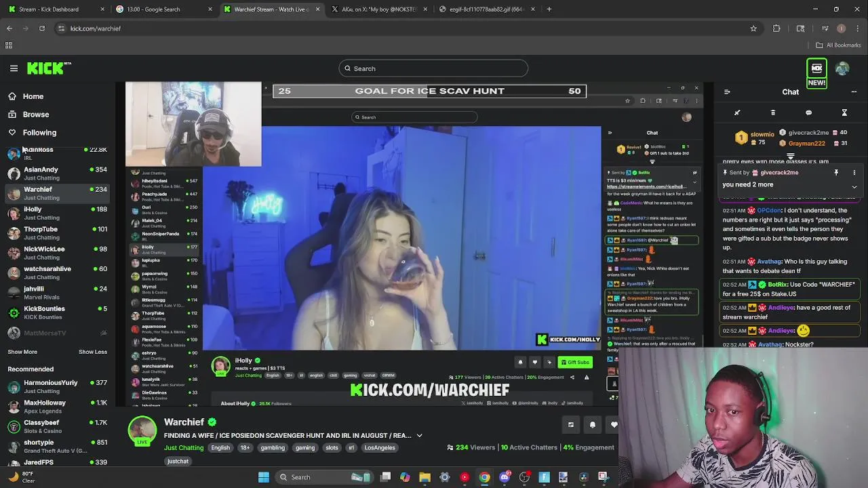The image size is (868, 488).
Task: Open Classybeef recommended channel
Action: [57, 426]
